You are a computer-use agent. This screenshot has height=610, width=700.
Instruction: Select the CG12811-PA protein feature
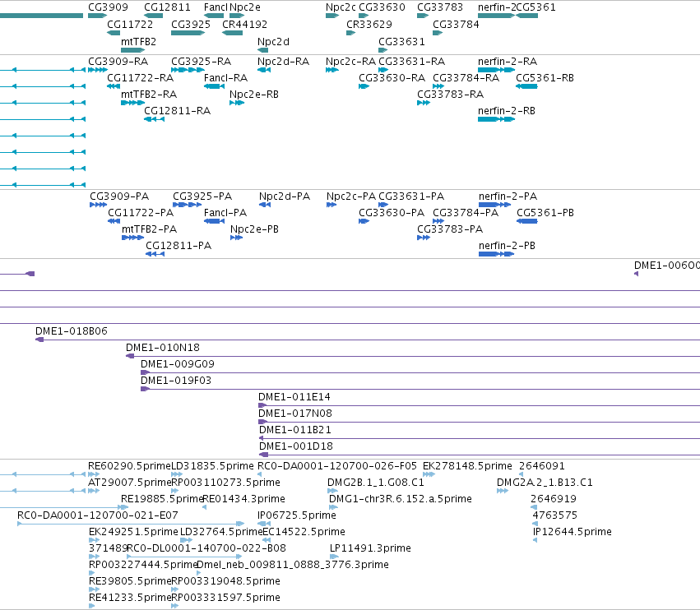click(x=155, y=254)
